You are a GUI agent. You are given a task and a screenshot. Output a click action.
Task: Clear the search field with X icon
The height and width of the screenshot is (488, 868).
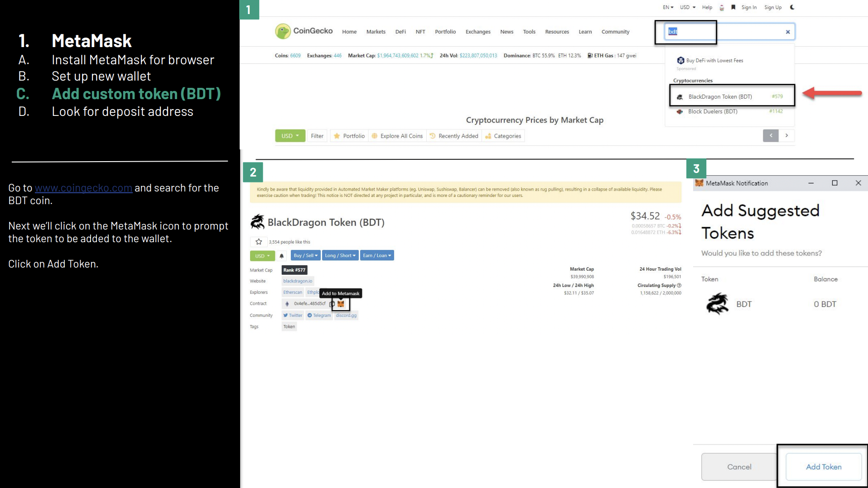point(788,32)
